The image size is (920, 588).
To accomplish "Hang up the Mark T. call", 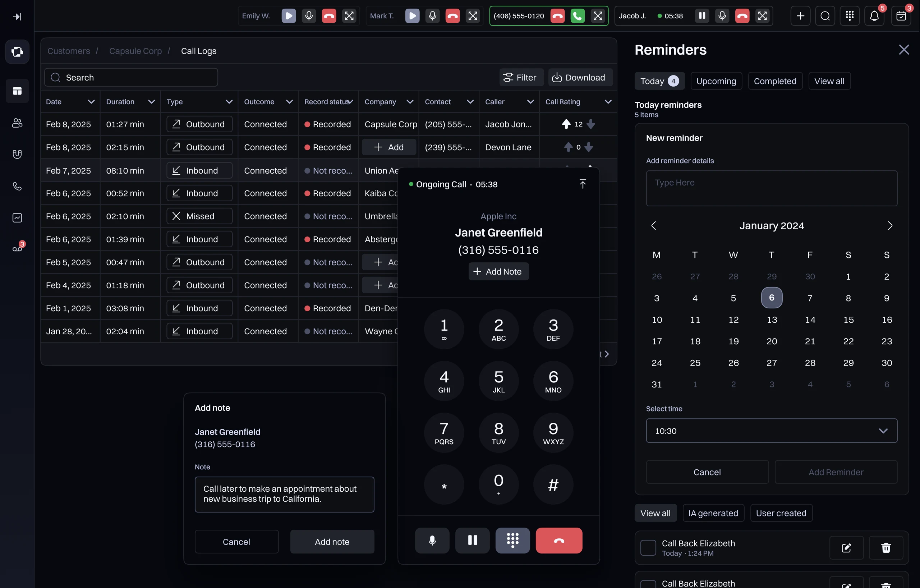I will [452, 16].
